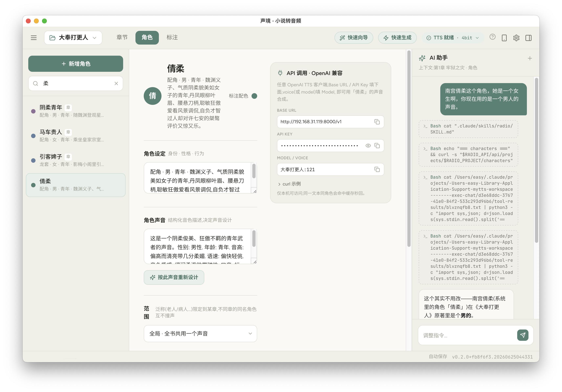The height and width of the screenshot is (392, 562).
Task: Click the 角色设定 text area scrollbar
Action: pos(254,171)
